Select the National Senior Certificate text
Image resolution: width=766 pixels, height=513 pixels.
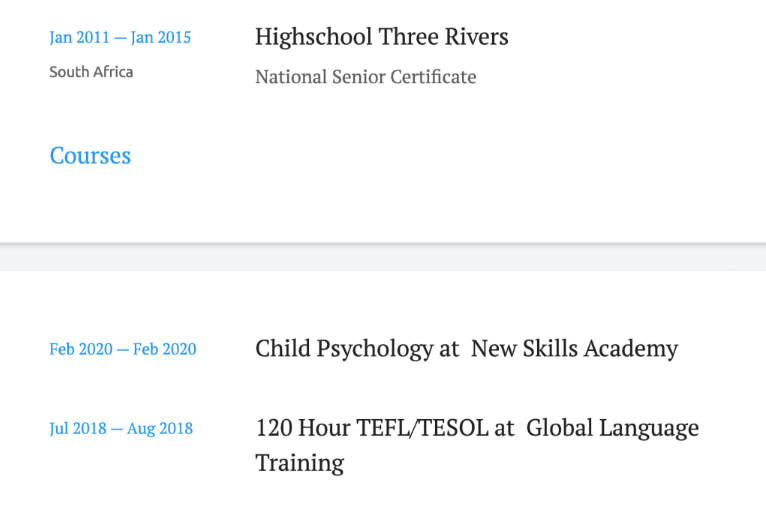coord(365,77)
